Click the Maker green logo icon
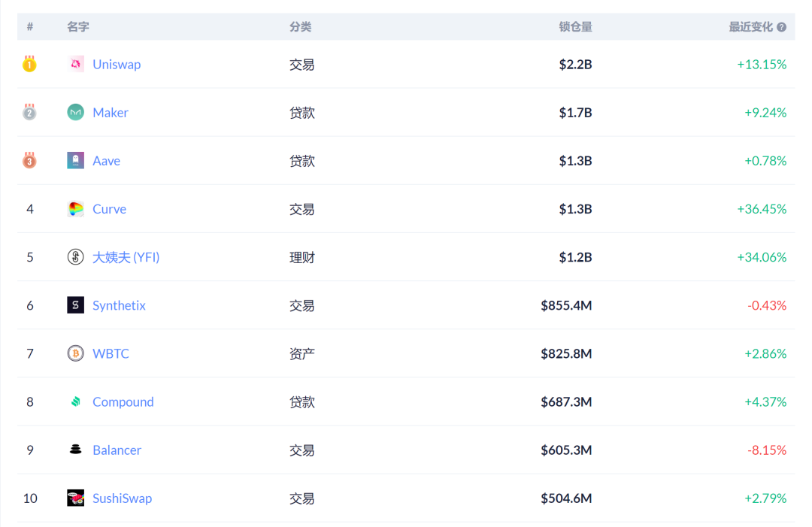812x527 pixels. (76, 112)
